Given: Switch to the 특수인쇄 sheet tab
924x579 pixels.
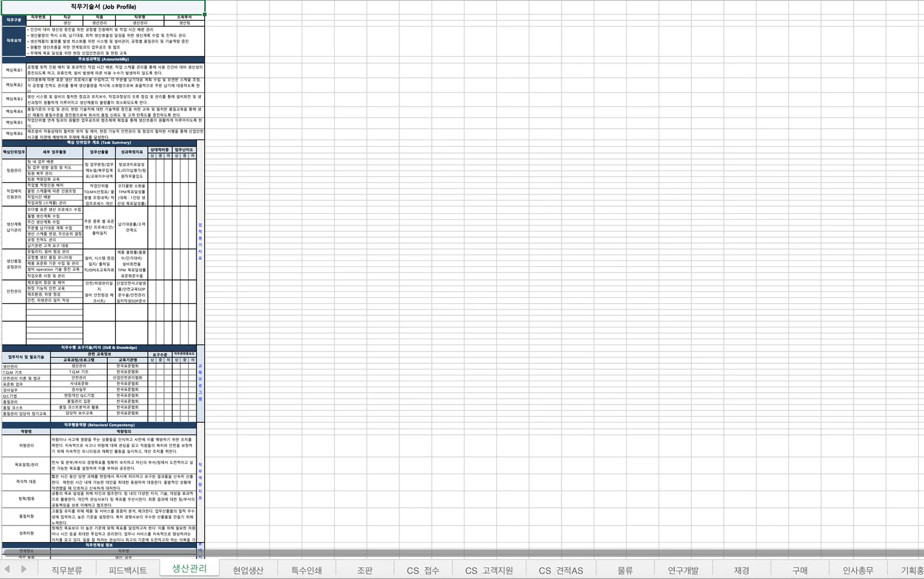Looking at the screenshot, I should point(306,570).
